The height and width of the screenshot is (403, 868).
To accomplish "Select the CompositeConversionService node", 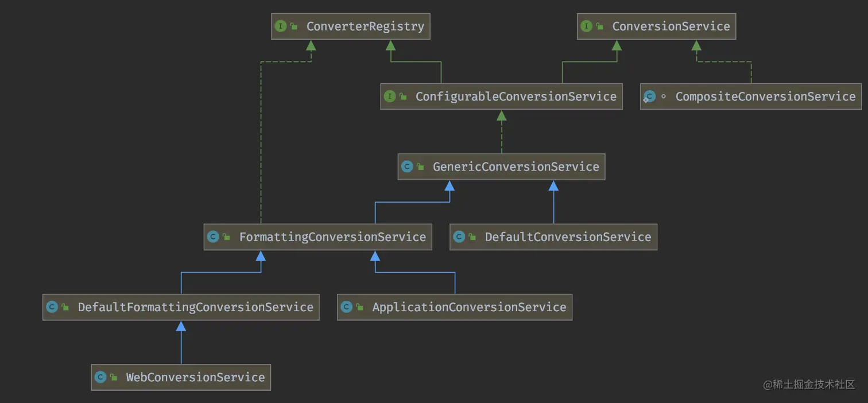I will (x=751, y=96).
